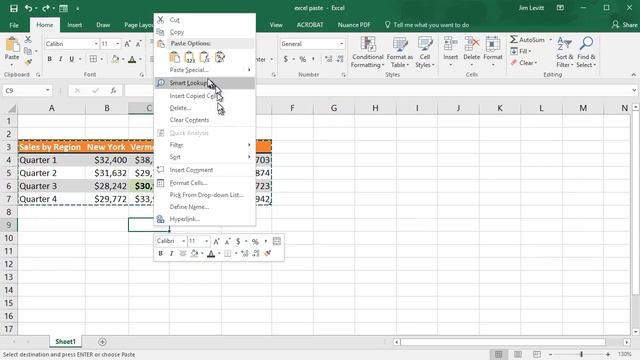Click the Undo arrow icon
This screenshot has height=360, width=640.
coord(28,8)
